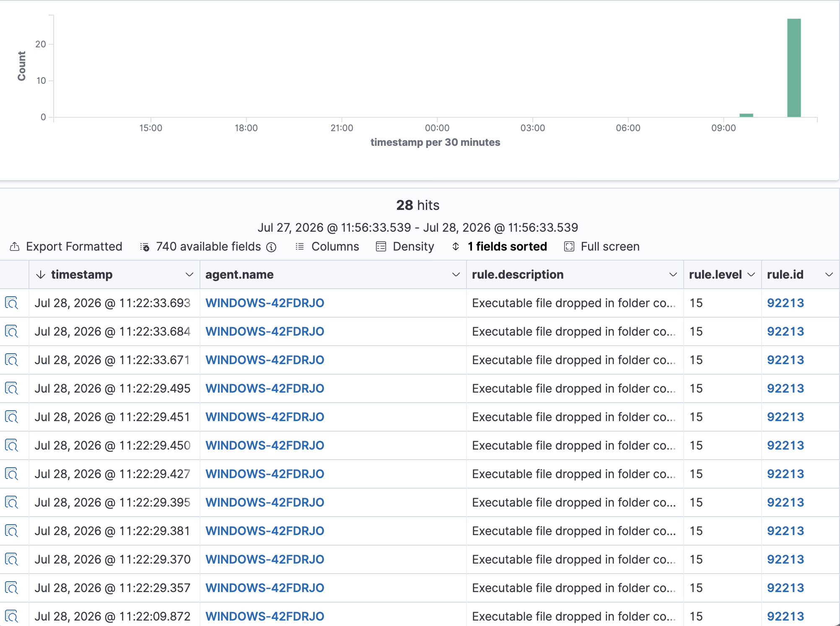This screenshot has height=626, width=840.
Task: Open agent WINDOWS-42FDRJO in row 11:22:09.872
Action: tap(265, 616)
